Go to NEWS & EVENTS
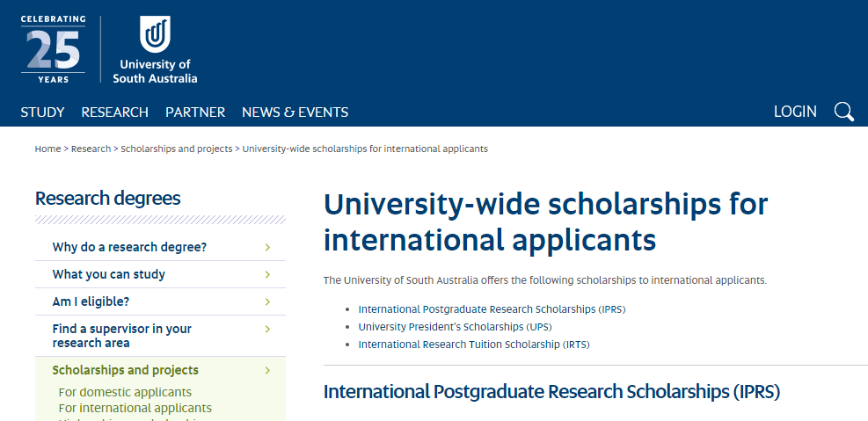 [295, 113]
